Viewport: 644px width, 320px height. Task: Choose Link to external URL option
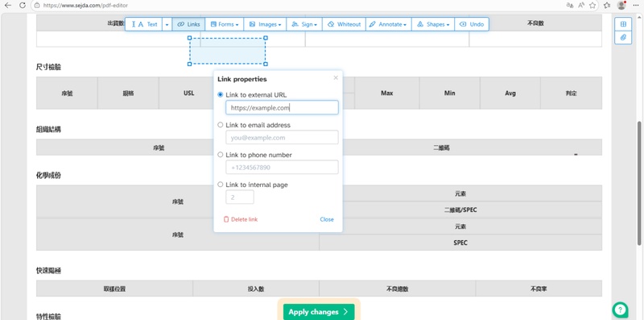click(221, 94)
